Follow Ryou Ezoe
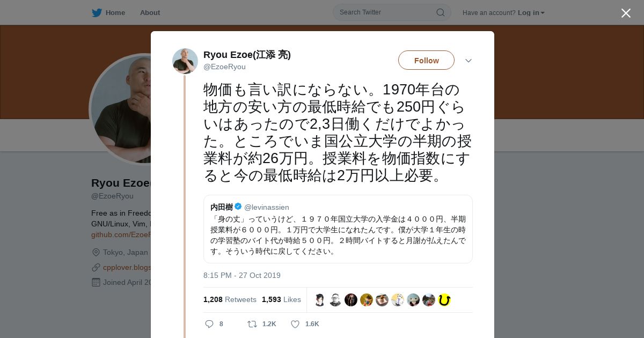This screenshot has height=338, width=644. (x=426, y=60)
